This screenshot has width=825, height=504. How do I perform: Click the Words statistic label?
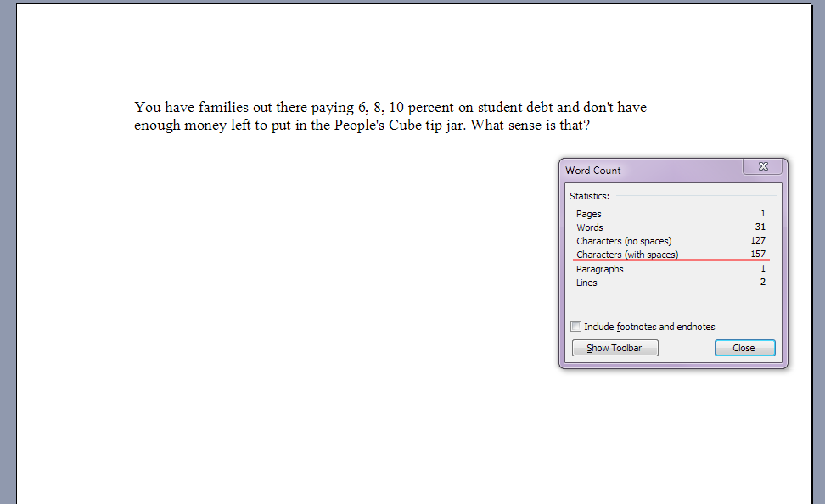point(590,227)
